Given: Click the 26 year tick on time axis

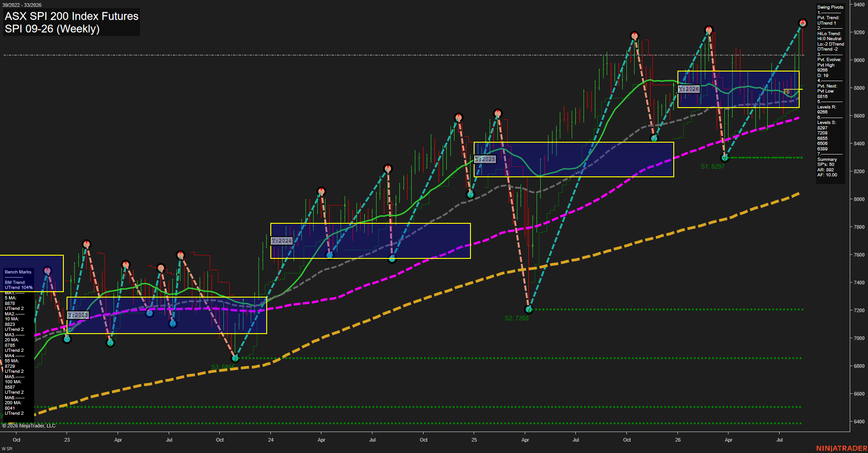Looking at the screenshot, I should (678, 440).
